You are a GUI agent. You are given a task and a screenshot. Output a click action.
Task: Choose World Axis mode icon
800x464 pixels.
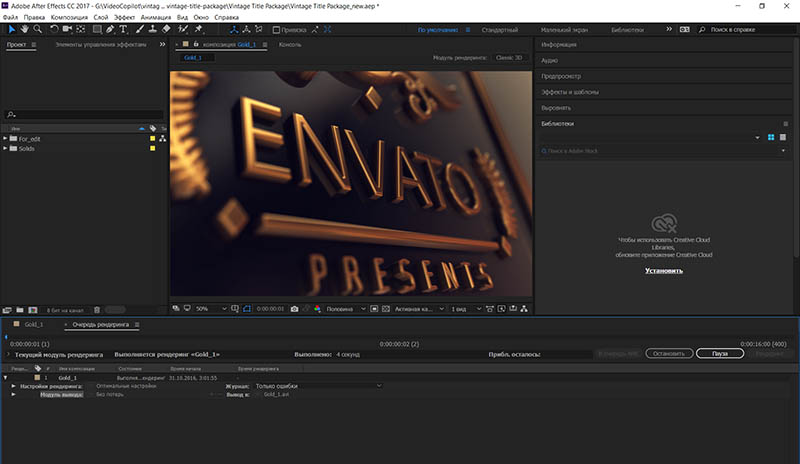pyautogui.click(x=246, y=30)
